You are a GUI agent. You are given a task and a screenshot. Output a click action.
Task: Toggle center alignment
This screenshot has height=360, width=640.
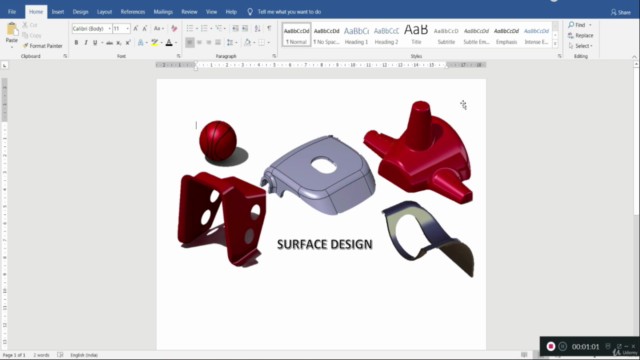click(199, 42)
